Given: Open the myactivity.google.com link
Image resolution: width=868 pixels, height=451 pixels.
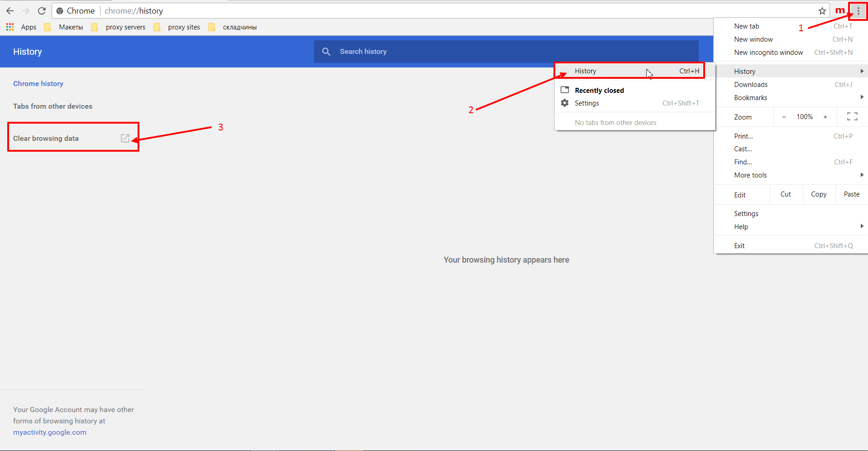Looking at the screenshot, I should (x=50, y=432).
